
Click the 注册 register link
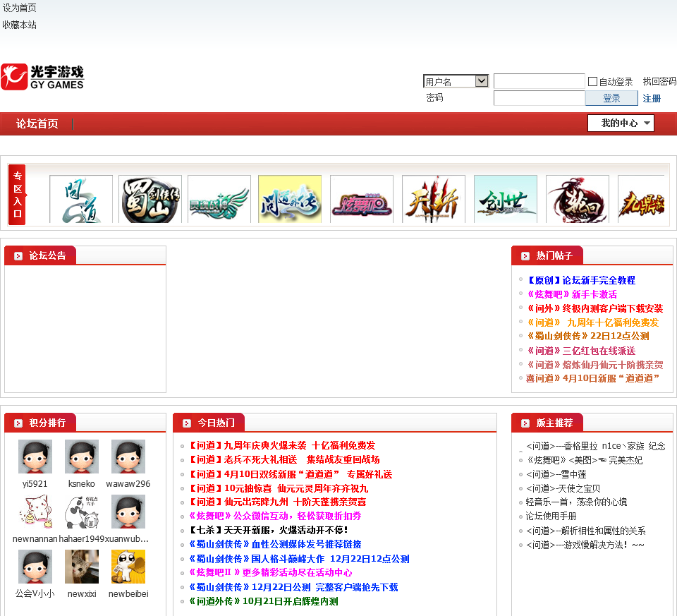(652, 99)
